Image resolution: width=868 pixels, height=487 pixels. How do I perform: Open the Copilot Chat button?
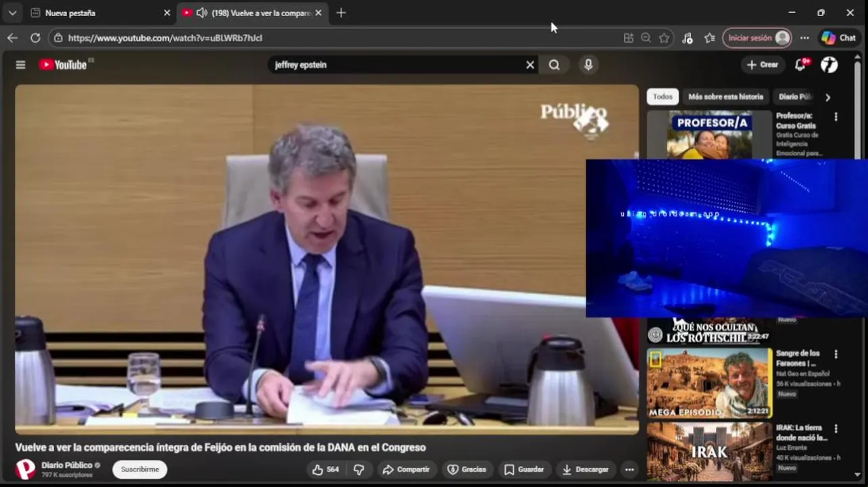[838, 38]
